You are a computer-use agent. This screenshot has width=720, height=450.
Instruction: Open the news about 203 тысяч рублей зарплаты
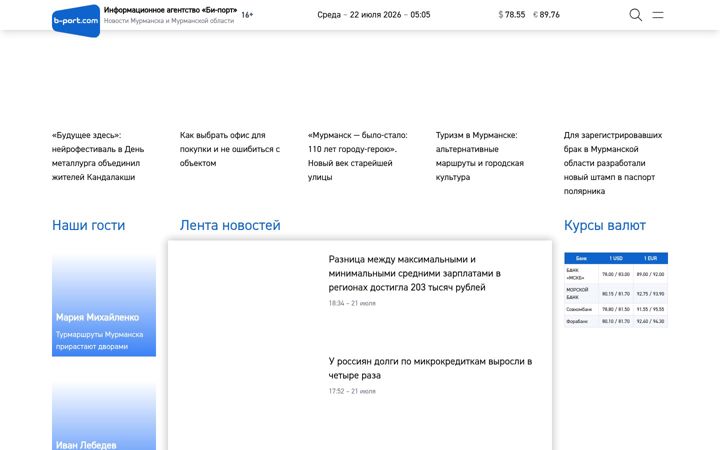tap(415, 273)
